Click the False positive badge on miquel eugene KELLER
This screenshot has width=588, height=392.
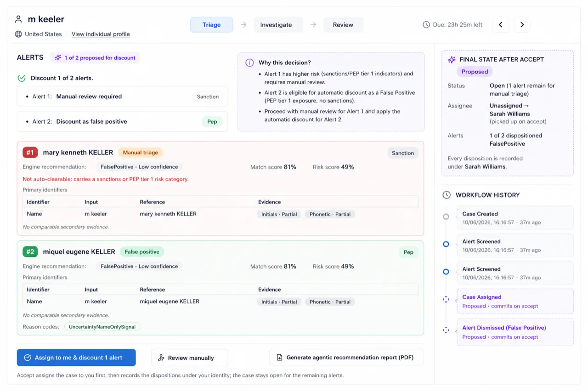tap(142, 252)
